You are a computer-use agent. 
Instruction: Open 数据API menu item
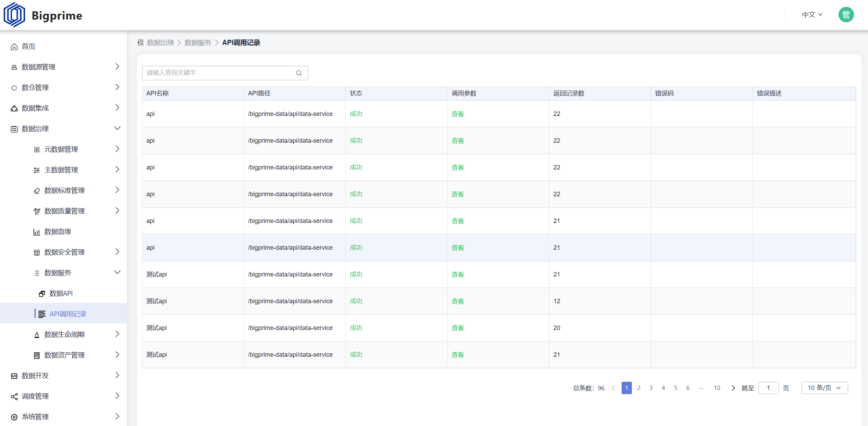[x=63, y=294]
